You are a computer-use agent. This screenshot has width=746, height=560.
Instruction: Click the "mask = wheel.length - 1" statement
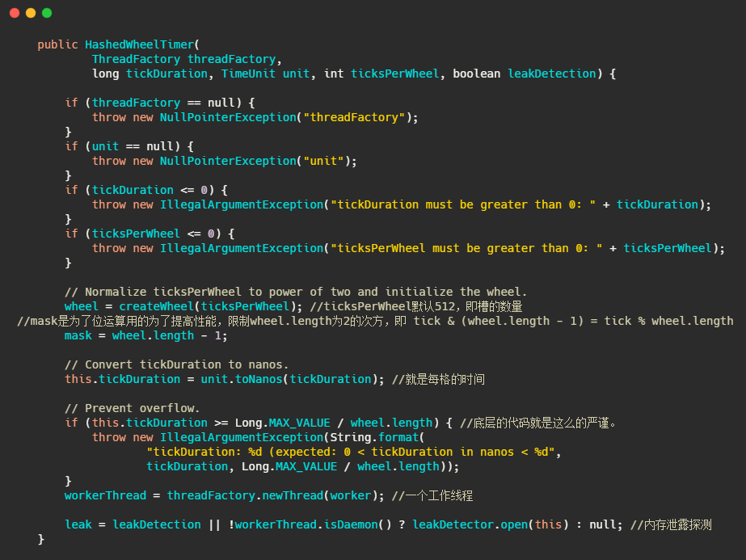coord(145,335)
